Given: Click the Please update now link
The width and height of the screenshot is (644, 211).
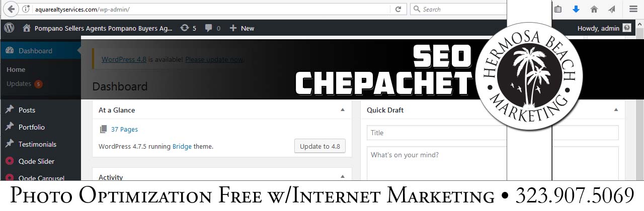Looking at the screenshot, I should (214, 59).
